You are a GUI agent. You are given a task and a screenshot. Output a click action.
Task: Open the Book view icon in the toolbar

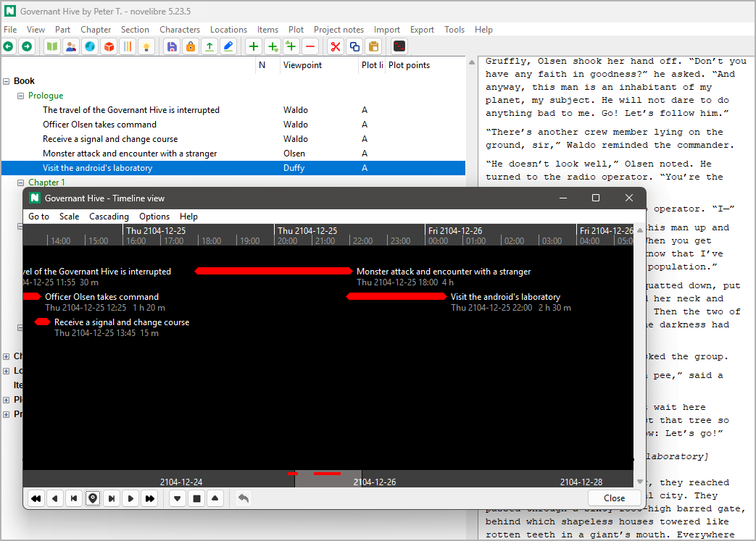51,46
